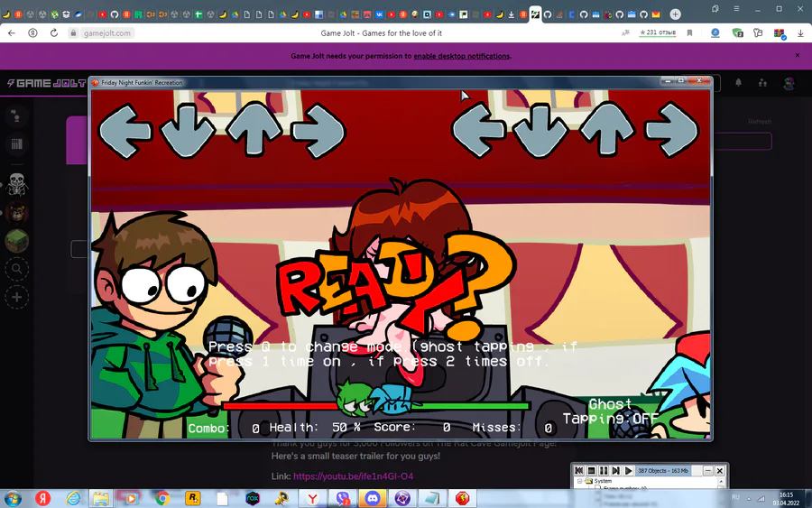Collapse the System tree node in debugger
Screen dimensions: 812x508
[579, 481]
